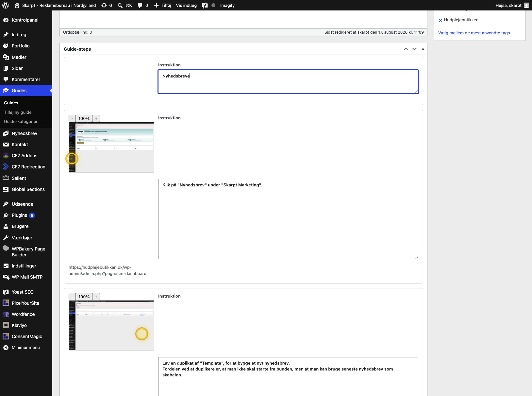Open Guide-kategorier submenu item

21,121
